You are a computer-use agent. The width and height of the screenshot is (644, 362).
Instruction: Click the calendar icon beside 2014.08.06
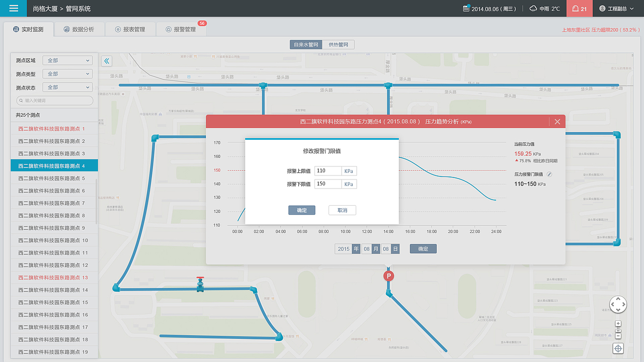click(x=466, y=9)
